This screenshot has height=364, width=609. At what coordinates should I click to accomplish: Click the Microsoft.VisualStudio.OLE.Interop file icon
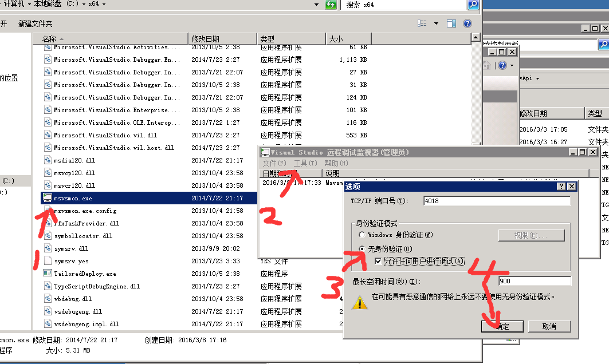point(48,122)
